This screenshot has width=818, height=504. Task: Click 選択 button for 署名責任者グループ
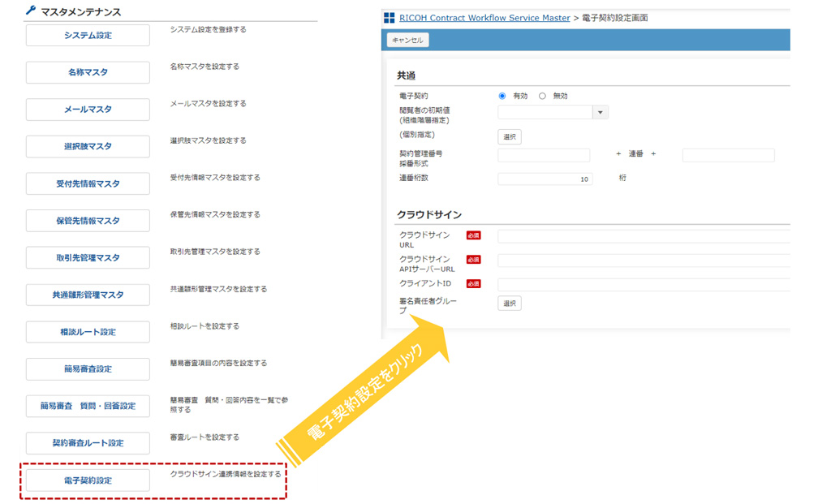click(509, 304)
